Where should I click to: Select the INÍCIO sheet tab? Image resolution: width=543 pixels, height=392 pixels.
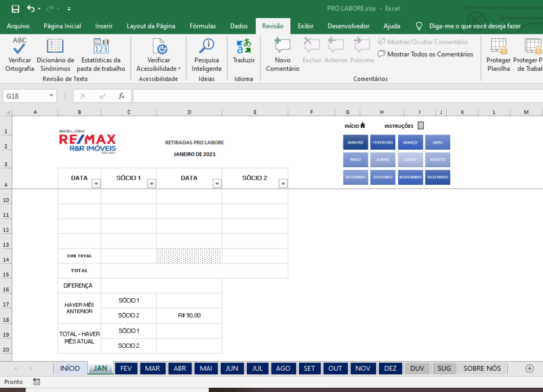tap(70, 368)
